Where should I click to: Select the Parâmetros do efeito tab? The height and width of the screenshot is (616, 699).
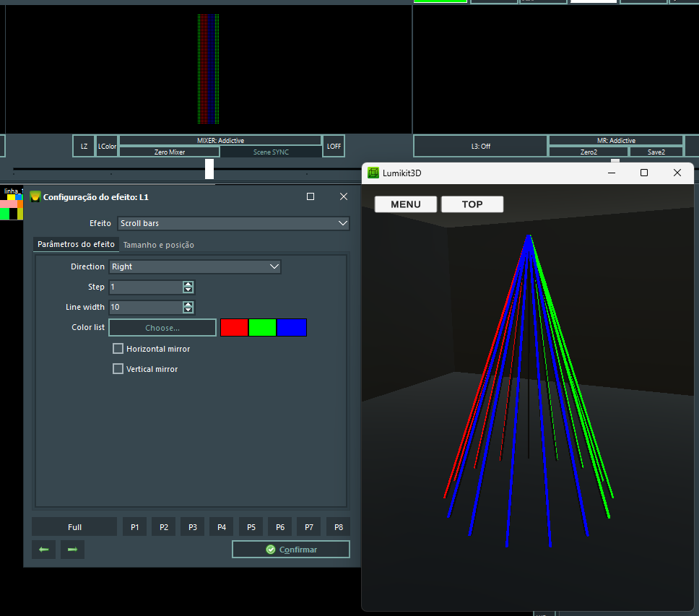tap(76, 245)
